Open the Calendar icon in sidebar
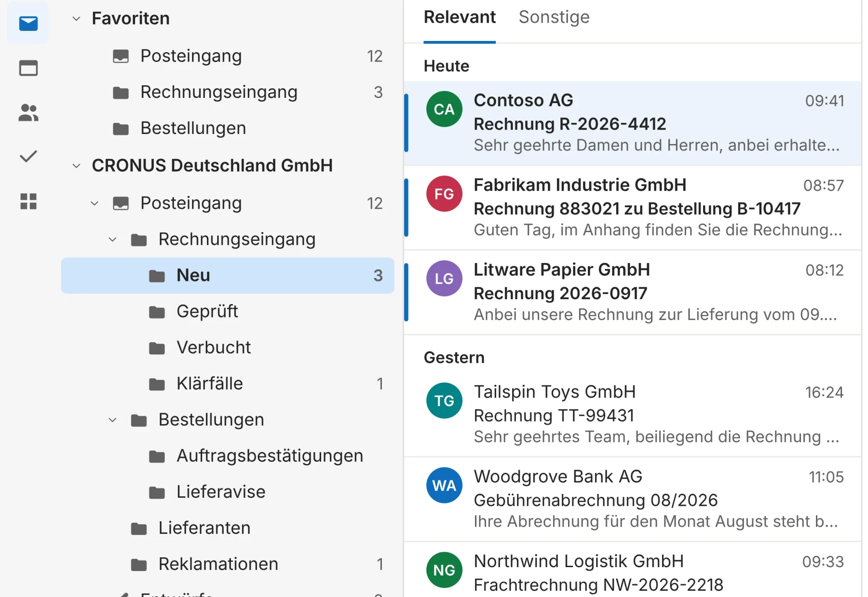Screen dimensions: 868x597 (28, 68)
